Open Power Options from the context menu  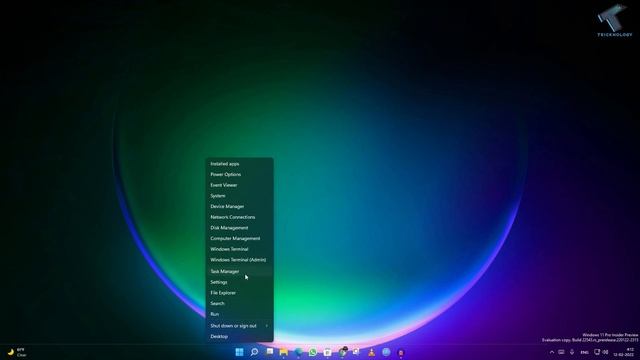tap(239, 174)
